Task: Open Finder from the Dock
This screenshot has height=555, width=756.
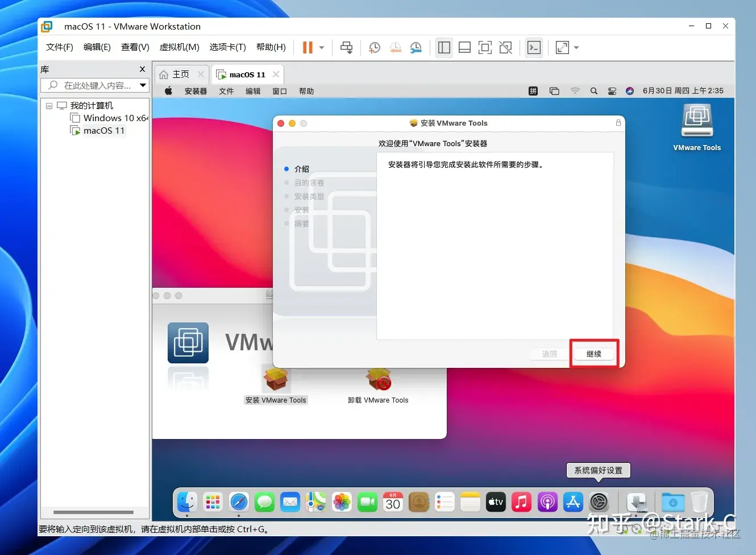Action: tap(186, 502)
